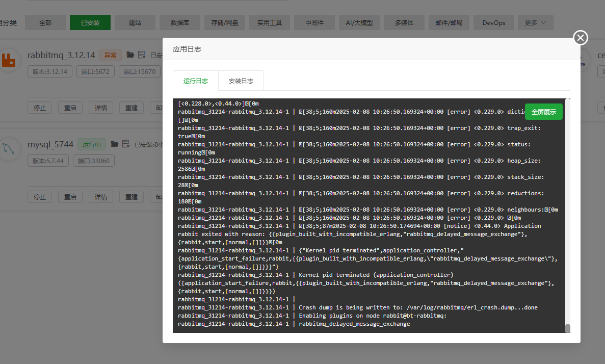Image resolution: width=605 pixels, height=364 pixels.
Task: Click the log panel scrollbar thumb
Action: click(568, 328)
